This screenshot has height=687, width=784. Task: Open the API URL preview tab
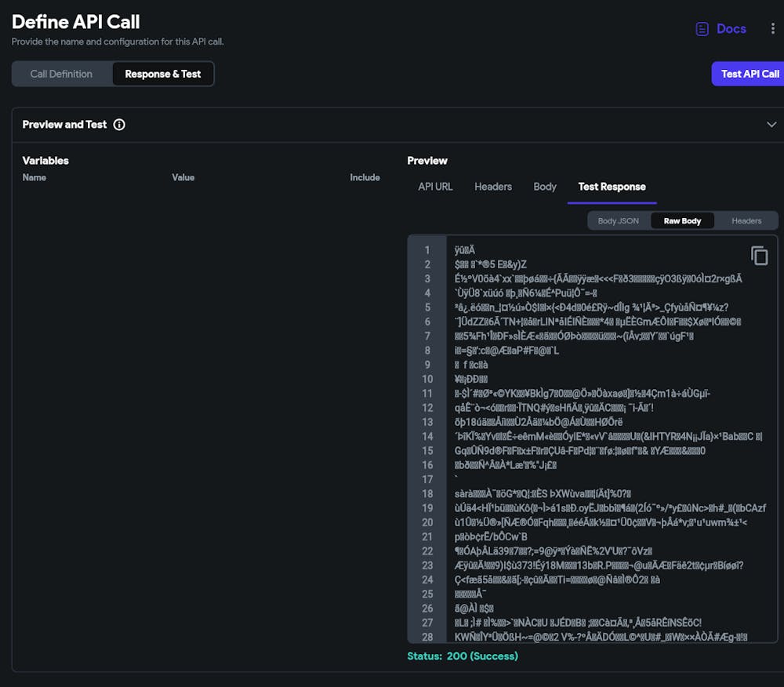[x=435, y=187]
